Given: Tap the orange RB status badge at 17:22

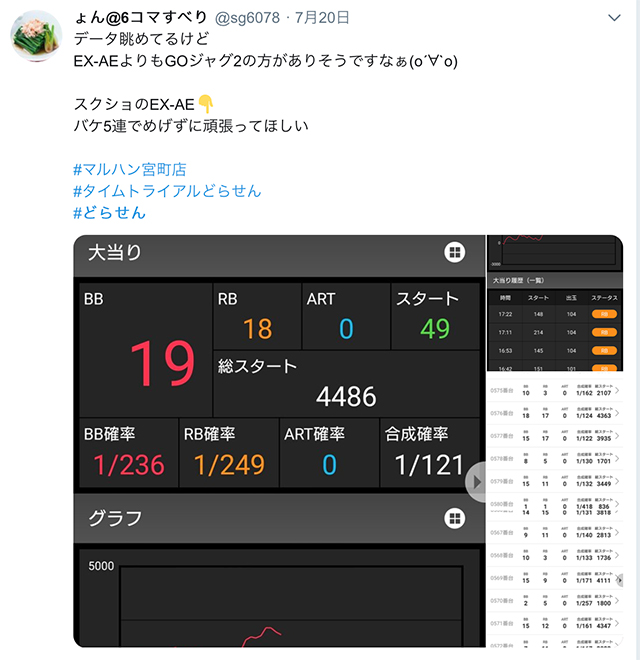Looking at the screenshot, I should [604, 314].
